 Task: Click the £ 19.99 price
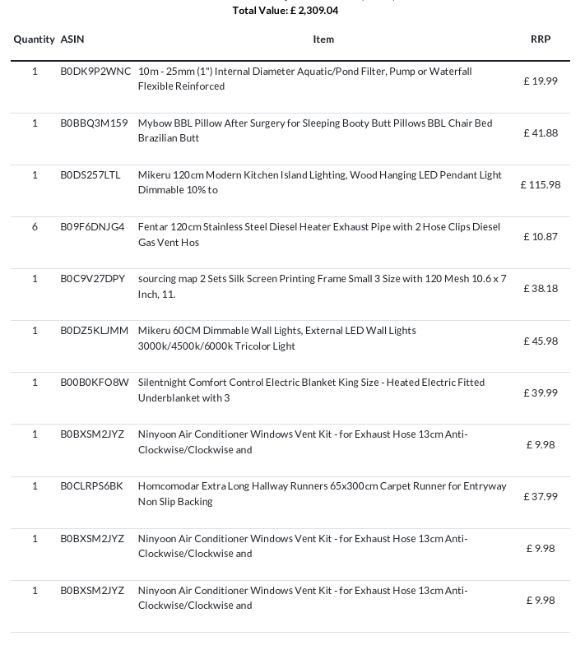(x=540, y=81)
